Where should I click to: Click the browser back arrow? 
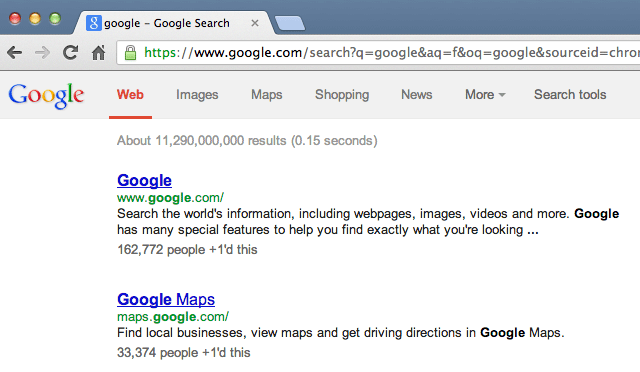pyautogui.click(x=15, y=53)
